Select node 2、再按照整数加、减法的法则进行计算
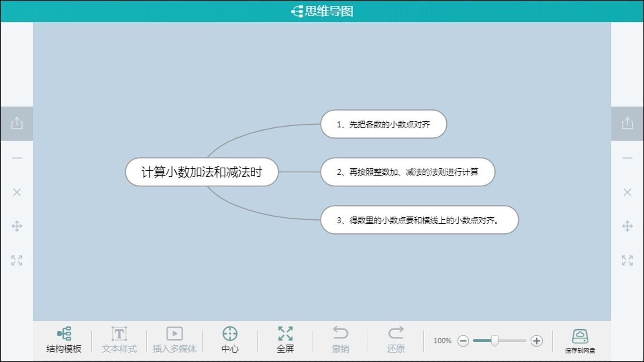Screen dimensions: 644x362 tap(408, 172)
